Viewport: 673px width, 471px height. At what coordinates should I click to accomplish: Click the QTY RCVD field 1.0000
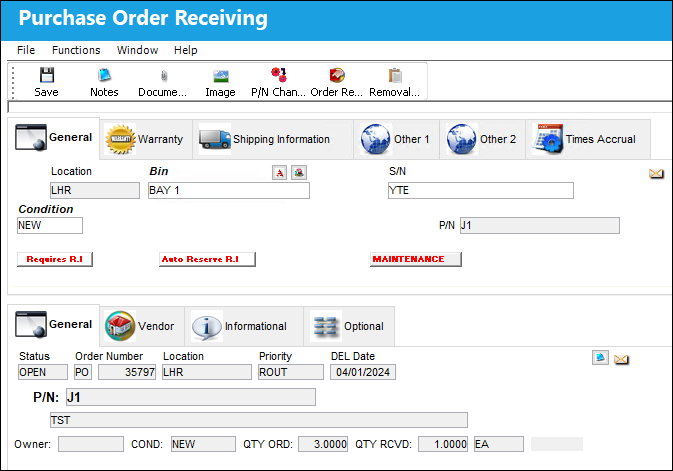pyautogui.click(x=443, y=444)
